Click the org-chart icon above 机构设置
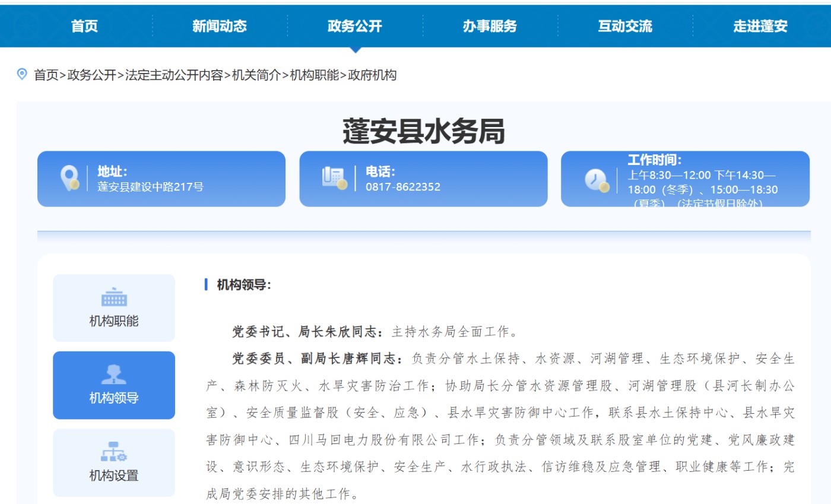Screen dimensions: 831x504 pyautogui.click(x=114, y=452)
